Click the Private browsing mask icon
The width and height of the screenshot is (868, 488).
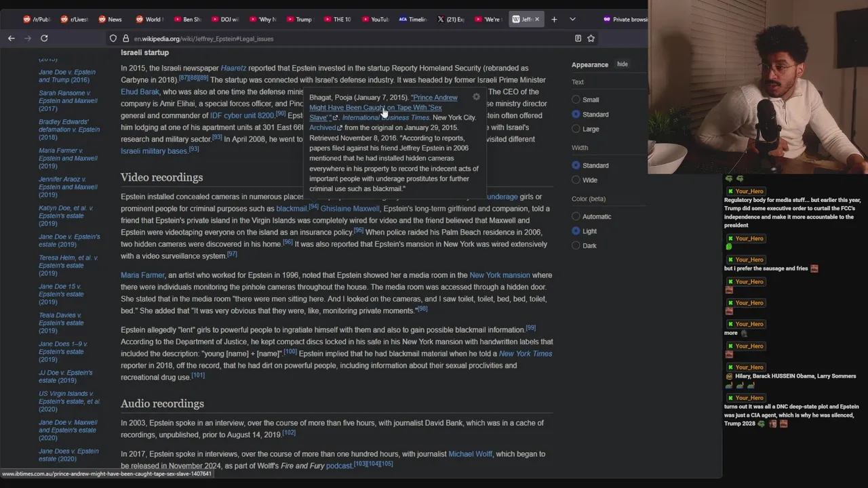(x=607, y=19)
